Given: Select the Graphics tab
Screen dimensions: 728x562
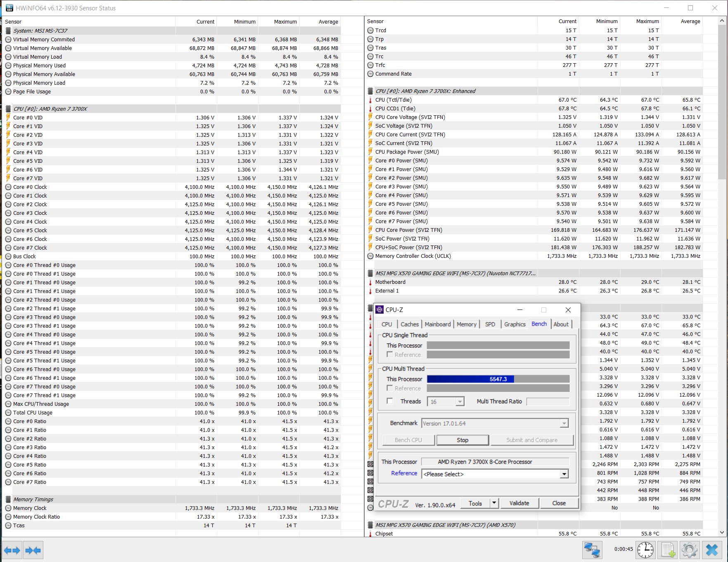Looking at the screenshot, I should pyautogui.click(x=515, y=324).
